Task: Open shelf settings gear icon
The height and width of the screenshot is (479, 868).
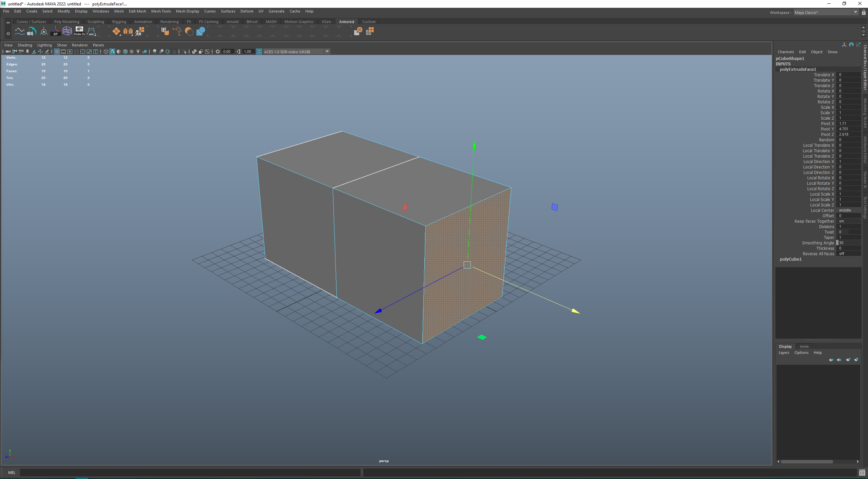Action: 8,34
